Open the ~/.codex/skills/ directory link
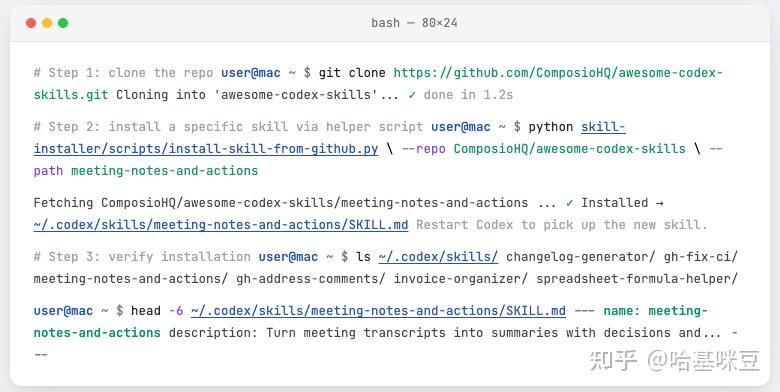 [438, 257]
